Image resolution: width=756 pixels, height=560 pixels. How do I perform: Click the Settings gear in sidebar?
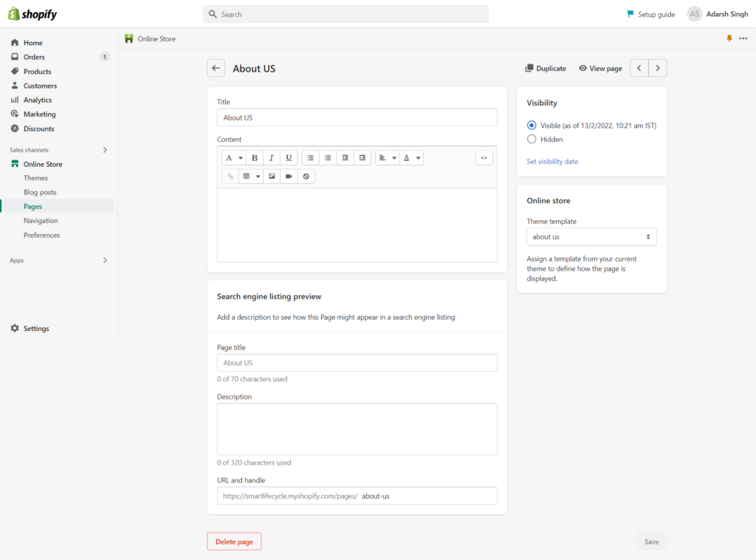[15, 328]
